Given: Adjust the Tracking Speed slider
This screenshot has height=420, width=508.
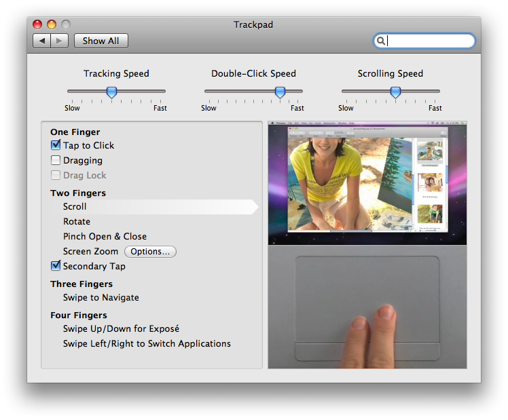Looking at the screenshot, I should (x=112, y=92).
